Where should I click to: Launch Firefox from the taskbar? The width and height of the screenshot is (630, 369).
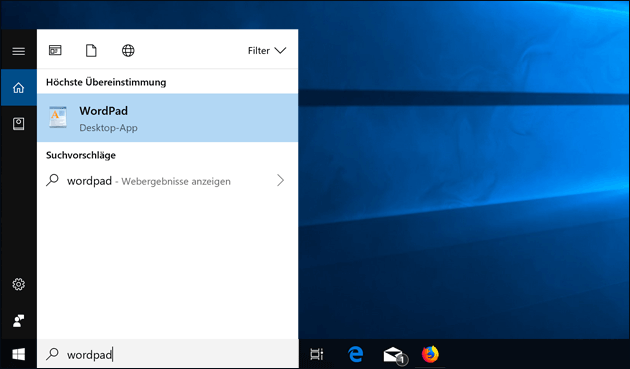point(430,354)
